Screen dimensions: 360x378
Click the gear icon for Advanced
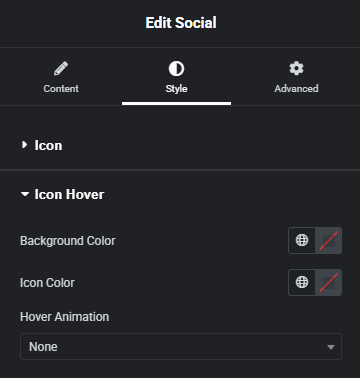click(296, 68)
